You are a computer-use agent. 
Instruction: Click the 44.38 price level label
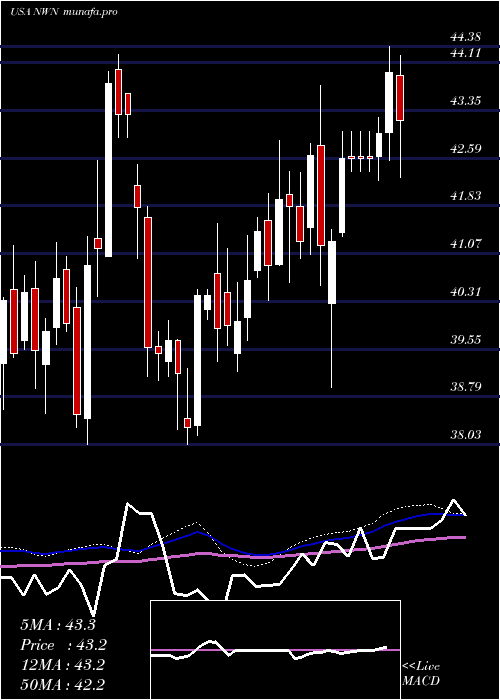[466, 38]
